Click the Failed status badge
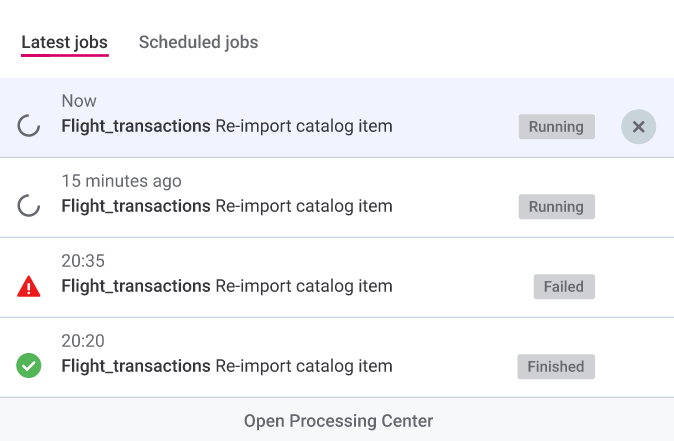 coord(563,287)
